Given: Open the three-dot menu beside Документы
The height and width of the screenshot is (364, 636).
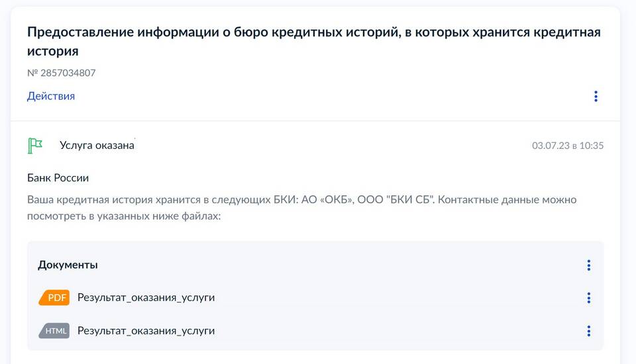Looking at the screenshot, I should point(588,265).
